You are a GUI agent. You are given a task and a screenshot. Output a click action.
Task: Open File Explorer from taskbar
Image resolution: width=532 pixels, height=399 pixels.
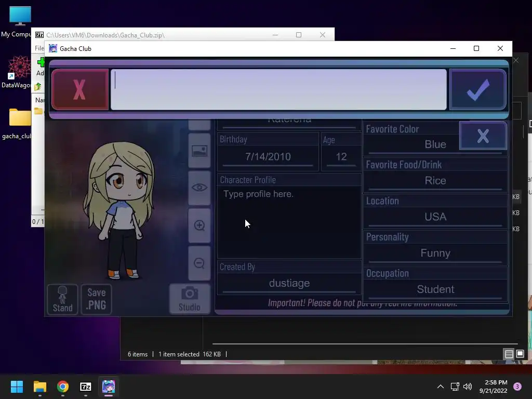(39, 387)
